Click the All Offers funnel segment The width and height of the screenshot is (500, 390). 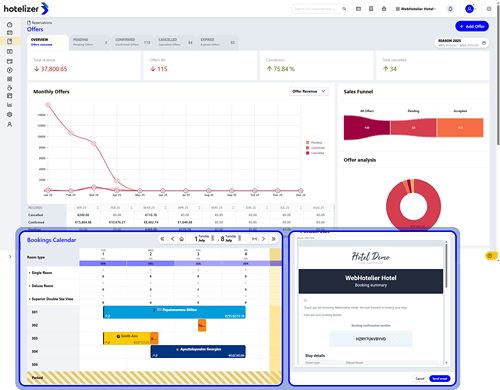point(367,128)
